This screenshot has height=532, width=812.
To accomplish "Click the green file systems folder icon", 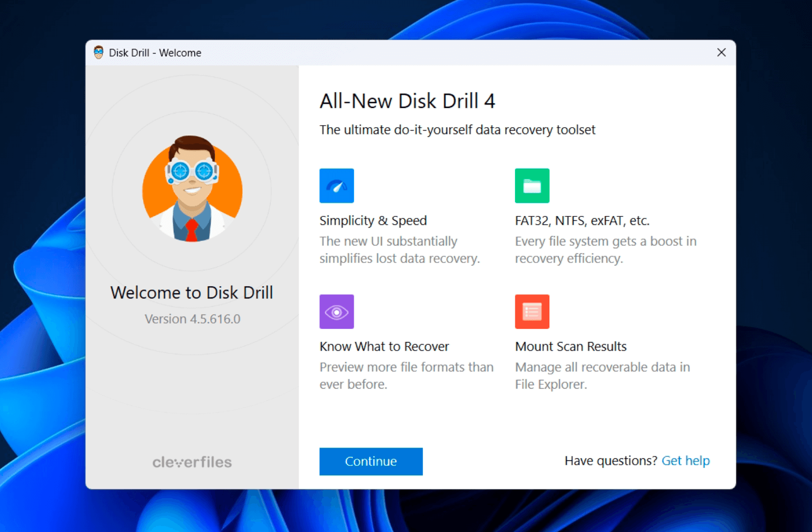I will [532, 186].
